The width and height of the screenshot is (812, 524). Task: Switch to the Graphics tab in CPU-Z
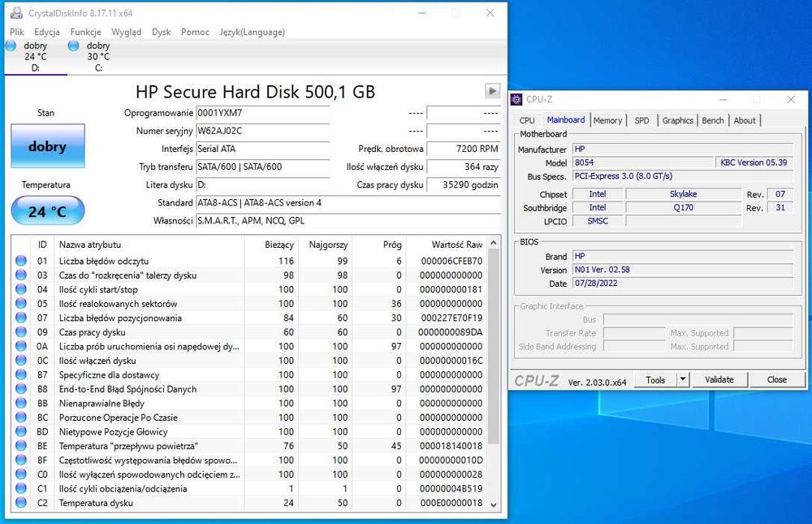[677, 120]
